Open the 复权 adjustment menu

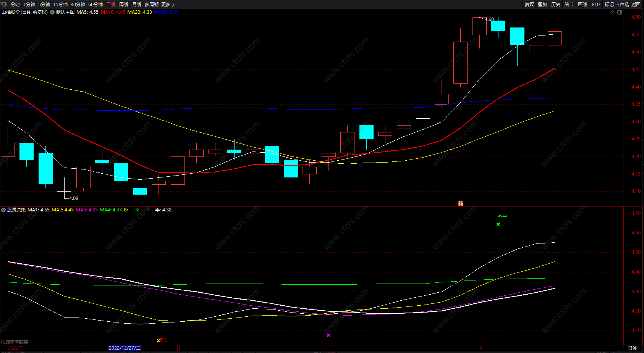coord(529,5)
